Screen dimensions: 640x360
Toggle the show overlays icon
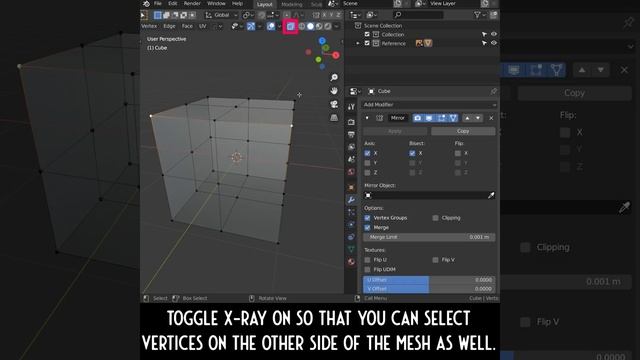coord(271,27)
